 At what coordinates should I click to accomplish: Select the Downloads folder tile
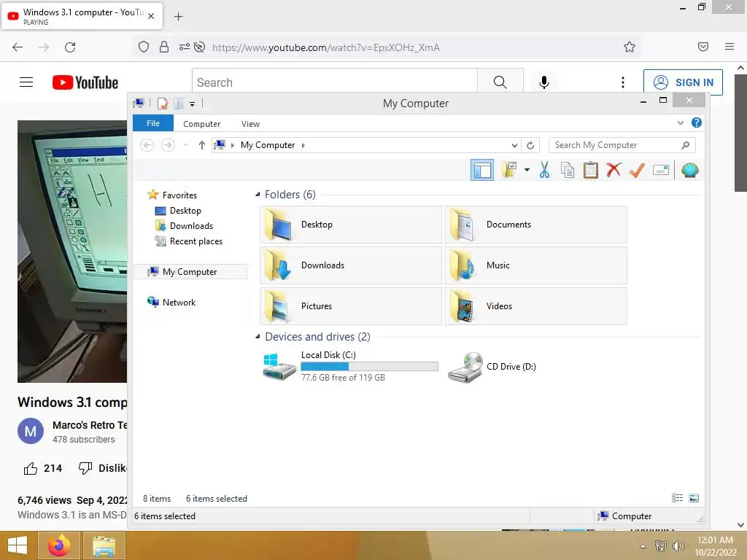(351, 265)
